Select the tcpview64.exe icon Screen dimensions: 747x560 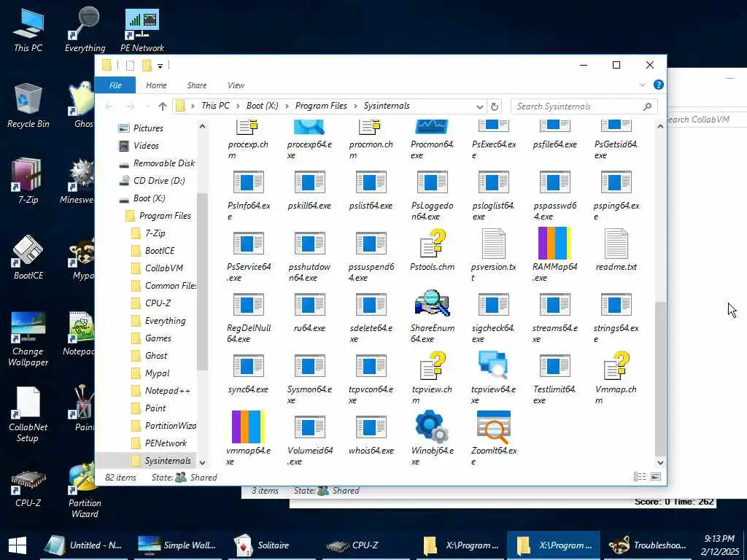[x=493, y=365]
